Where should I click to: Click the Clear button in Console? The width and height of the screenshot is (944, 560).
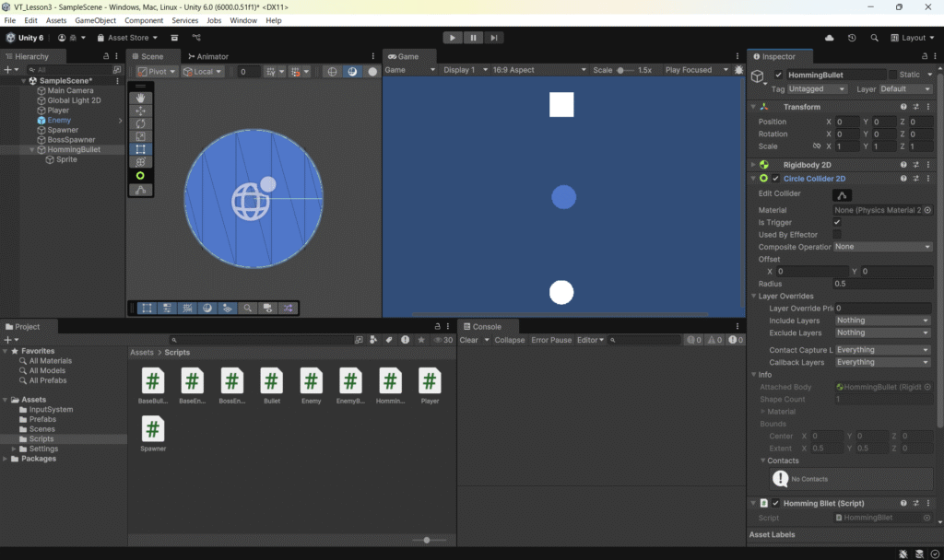[x=468, y=340]
